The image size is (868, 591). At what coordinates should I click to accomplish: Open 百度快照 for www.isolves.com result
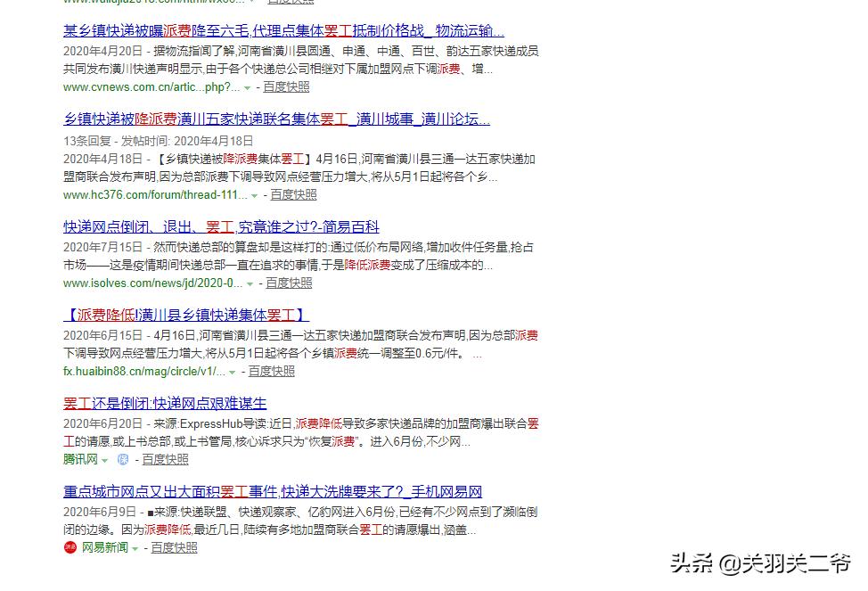[x=289, y=283]
